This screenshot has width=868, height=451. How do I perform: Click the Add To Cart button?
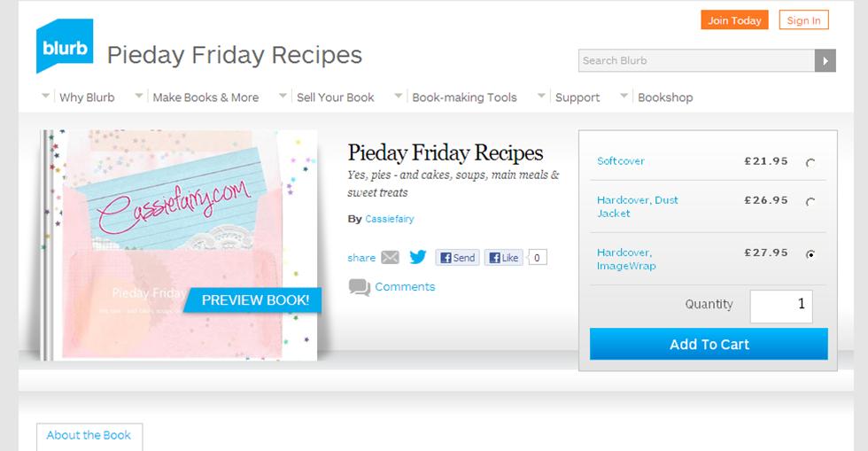click(709, 345)
